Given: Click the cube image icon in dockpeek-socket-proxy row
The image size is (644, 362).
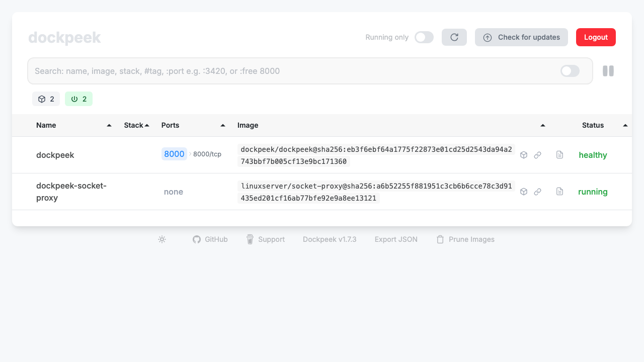Looking at the screenshot, I should pos(524,192).
